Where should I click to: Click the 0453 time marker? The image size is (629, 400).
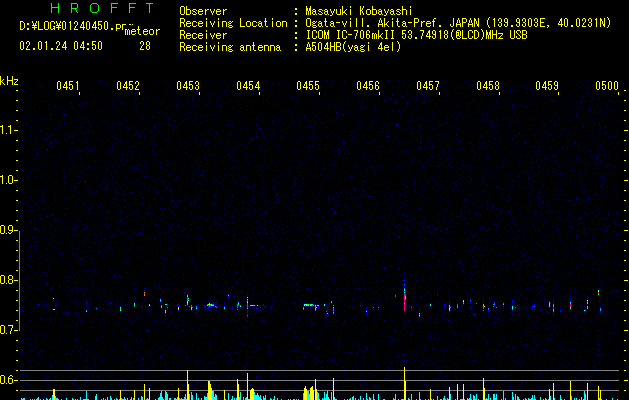tap(188, 86)
